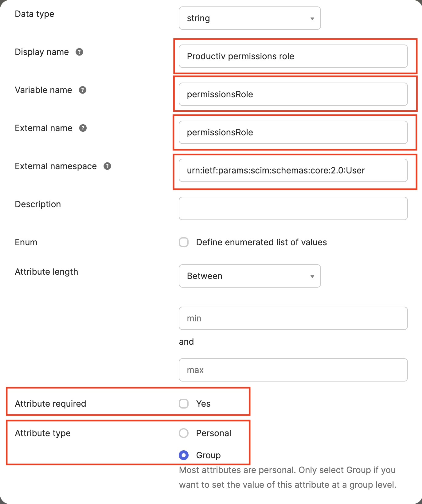Enable Define enumerated list of values checkbox
The image size is (422, 504).
pos(184,242)
